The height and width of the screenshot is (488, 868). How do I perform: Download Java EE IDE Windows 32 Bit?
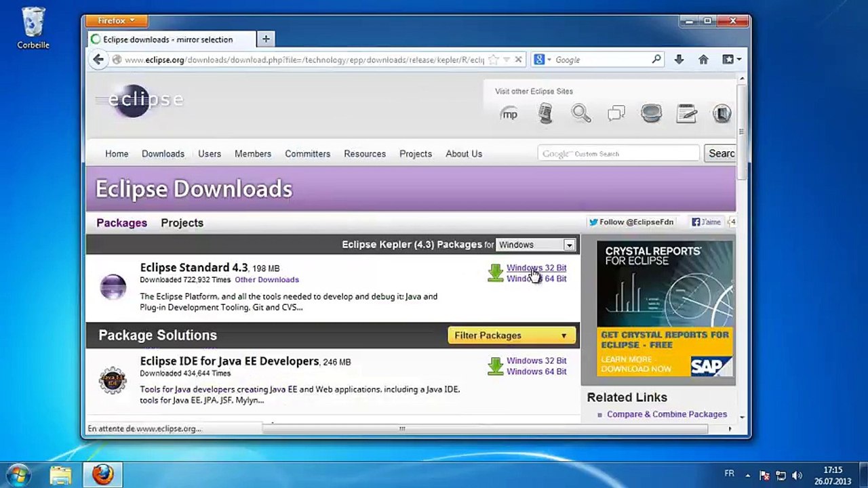coord(536,361)
